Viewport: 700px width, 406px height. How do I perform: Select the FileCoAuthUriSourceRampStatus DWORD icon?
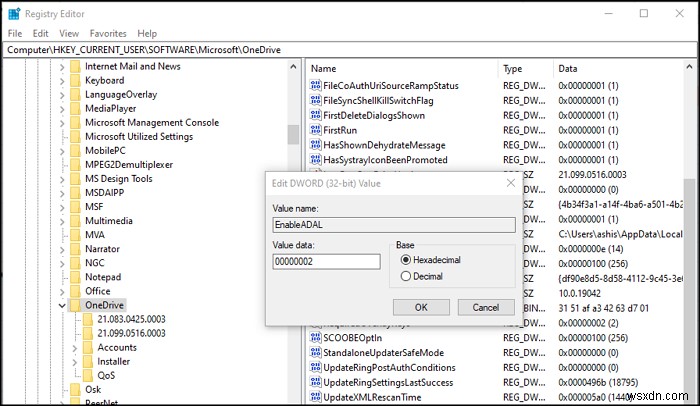click(x=316, y=85)
